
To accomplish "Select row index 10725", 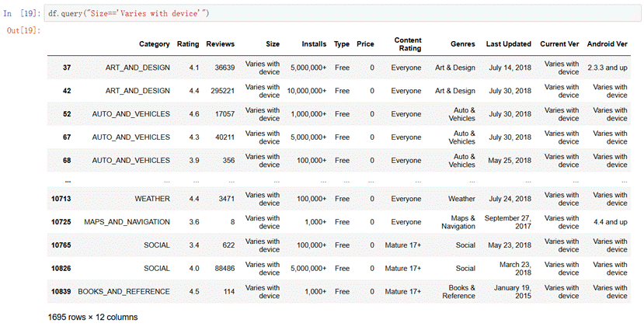I will coord(61,222).
